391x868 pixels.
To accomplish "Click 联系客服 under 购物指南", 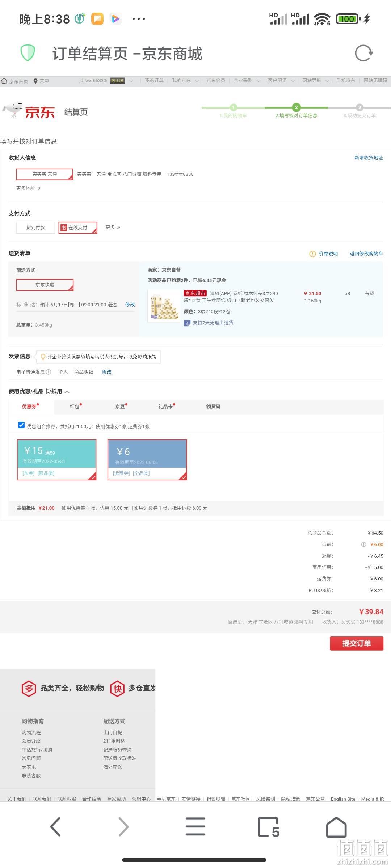I will [x=31, y=775].
